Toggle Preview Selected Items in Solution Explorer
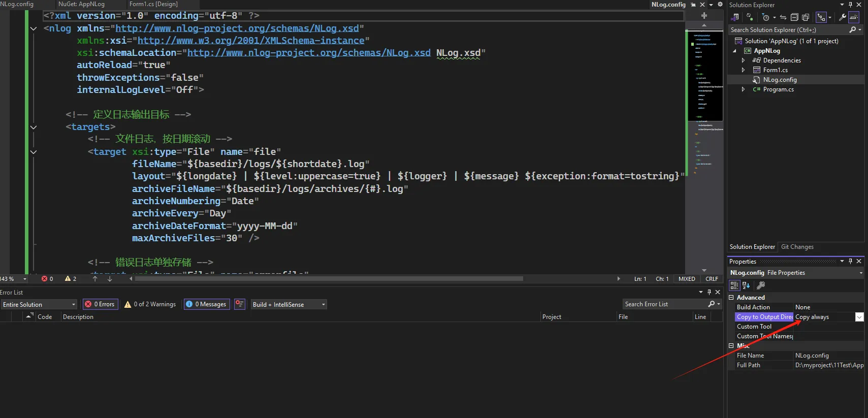 (x=854, y=17)
